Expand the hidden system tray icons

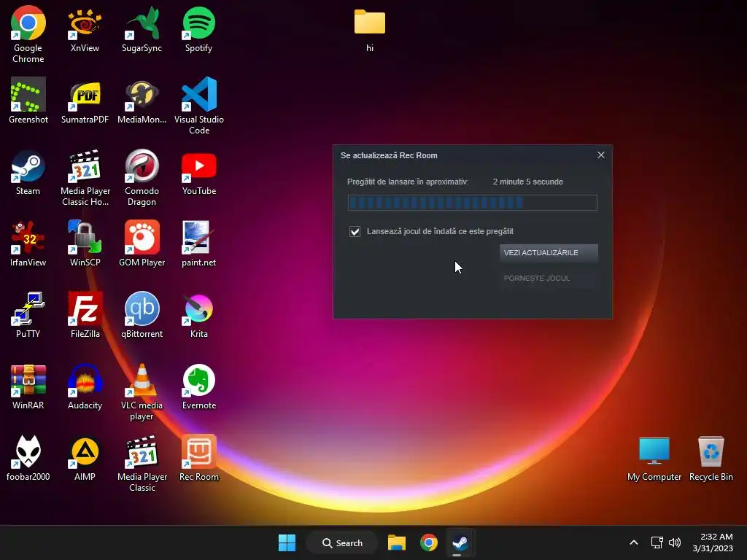634,542
